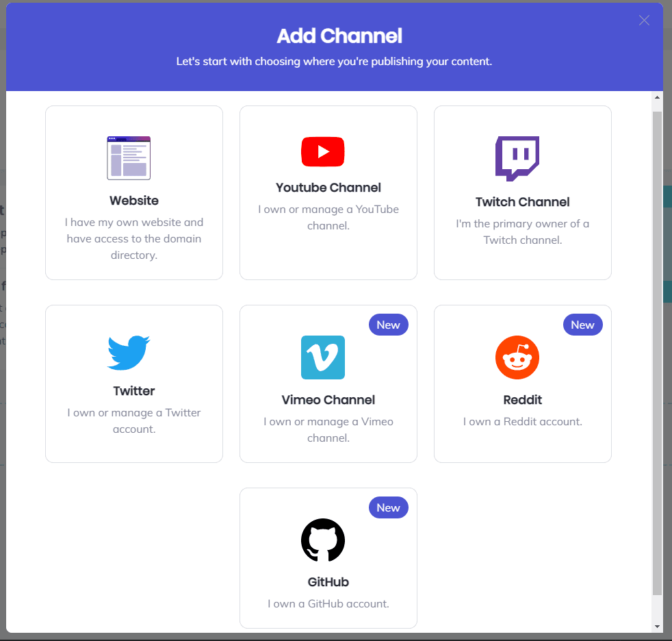Select the Twitter card title
Viewport: 672px width, 641px height.
pyautogui.click(x=134, y=391)
